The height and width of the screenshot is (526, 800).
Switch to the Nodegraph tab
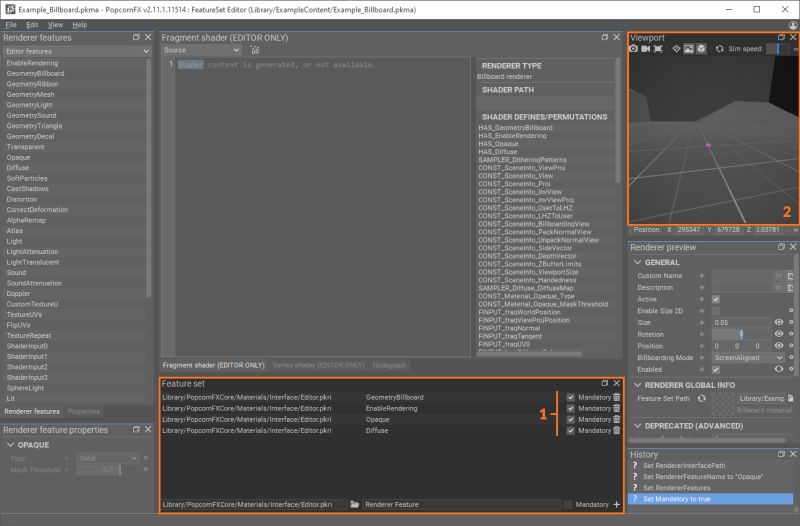pyautogui.click(x=389, y=365)
